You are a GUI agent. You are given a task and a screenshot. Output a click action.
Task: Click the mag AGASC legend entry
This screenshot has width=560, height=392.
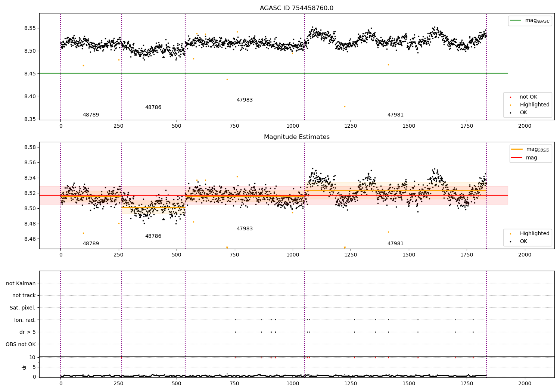530,21
